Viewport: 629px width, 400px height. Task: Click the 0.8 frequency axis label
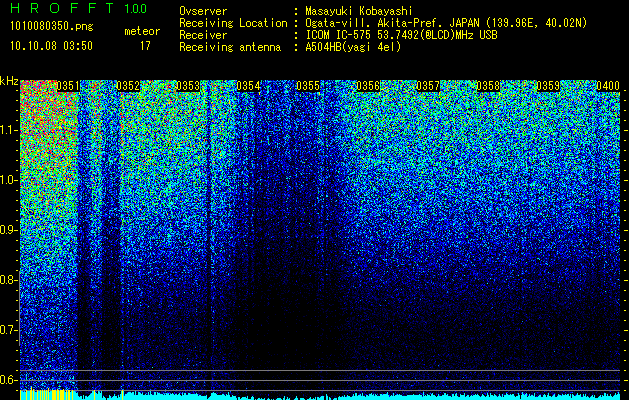point(9,280)
